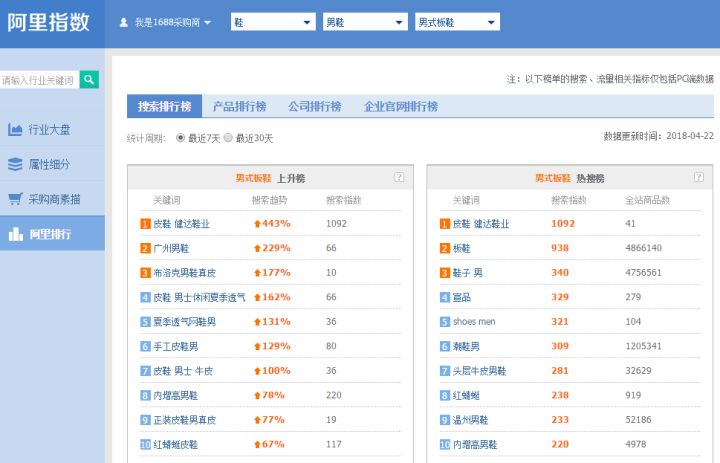Click the 采购商素描 shopping cart icon

pyautogui.click(x=15, y=199)
